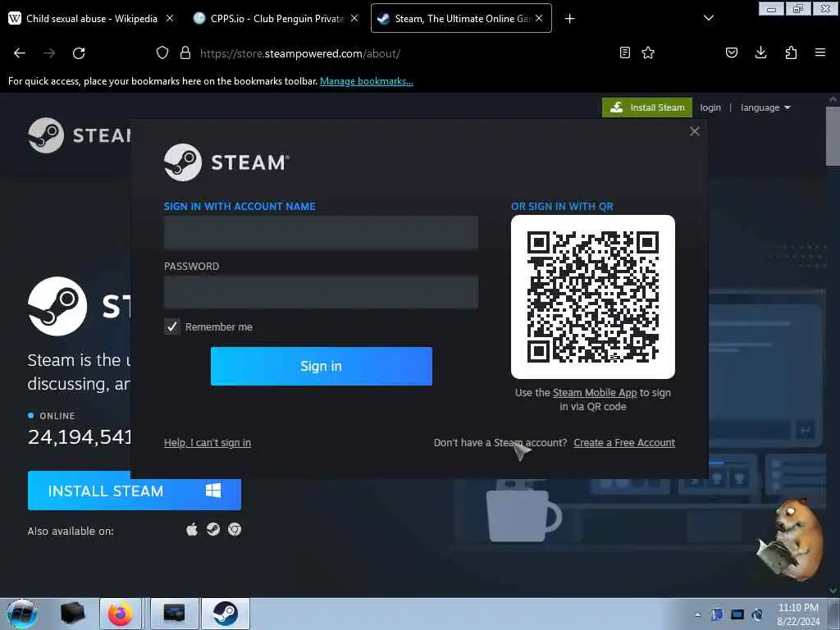
Task: Focus the account name input field
Action: coord(321,232)
